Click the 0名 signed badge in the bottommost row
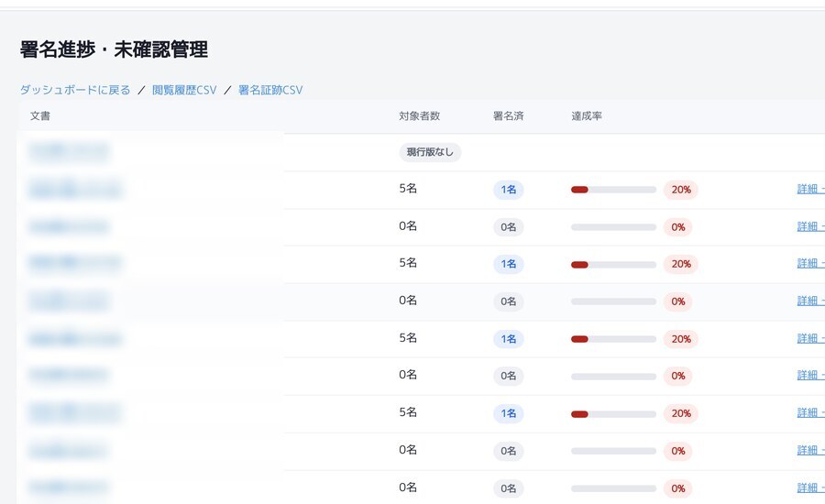Viewport: 825px width, 504px height. (508, 488)
